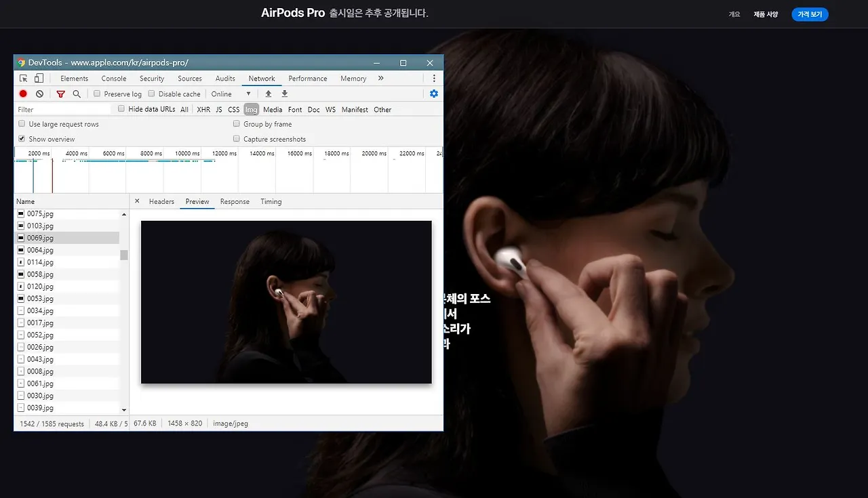
Task: Open the 개요 link on Apple page
Action: pos(734,14)
